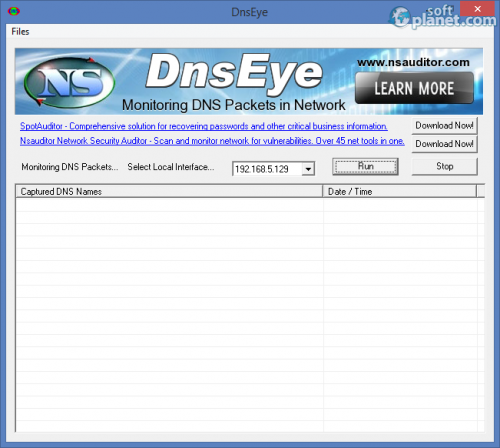
Task: Close the DnsEye window
Action: 477,9
